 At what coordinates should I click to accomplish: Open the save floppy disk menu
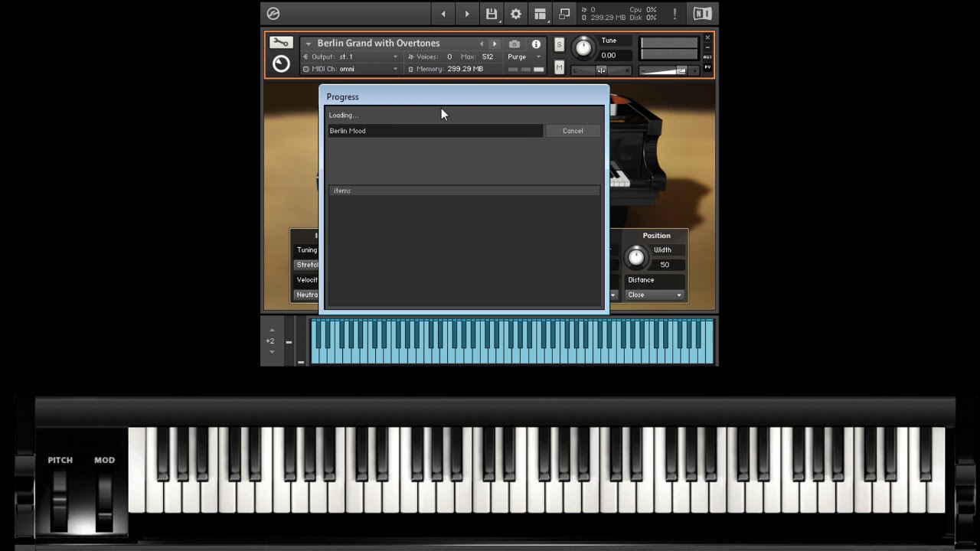tap(492, 14)
